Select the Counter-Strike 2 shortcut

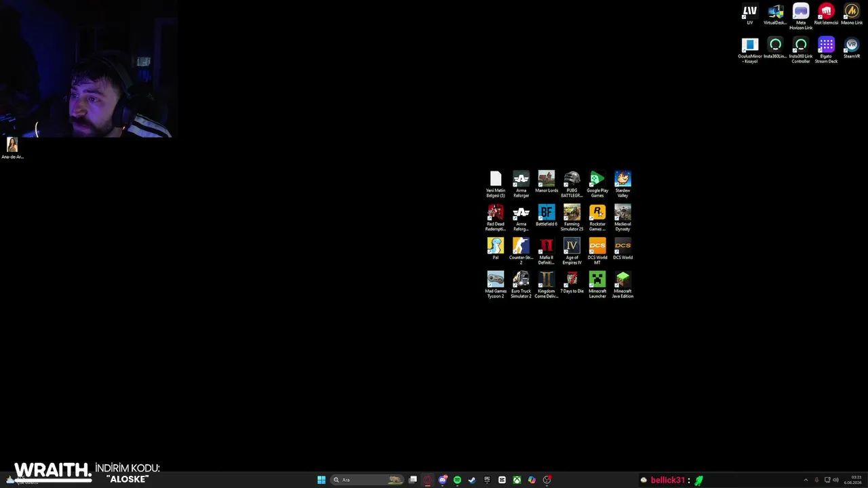521,251
